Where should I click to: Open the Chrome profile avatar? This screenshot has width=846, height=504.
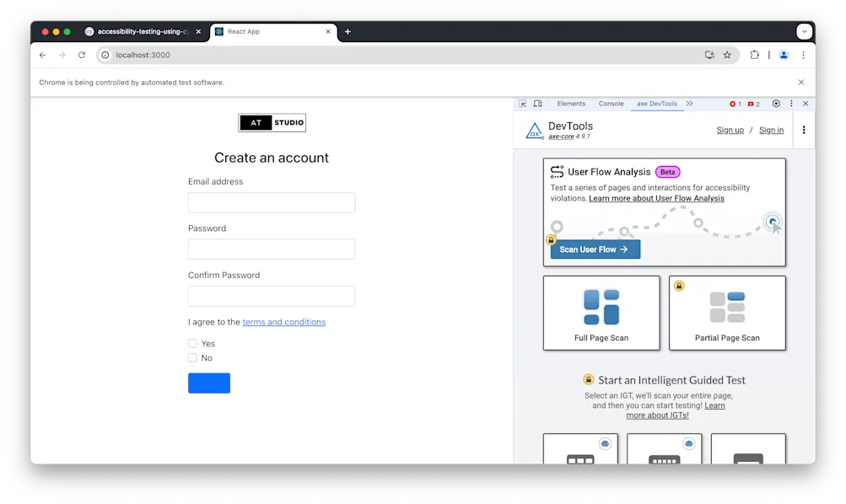[x=784, y=55]
